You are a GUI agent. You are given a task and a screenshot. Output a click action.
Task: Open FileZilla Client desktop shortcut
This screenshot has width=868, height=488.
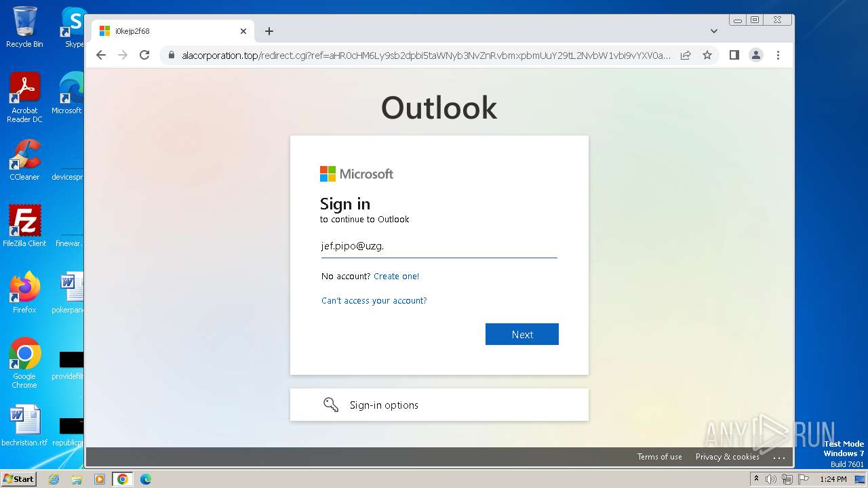coord(24,226)
